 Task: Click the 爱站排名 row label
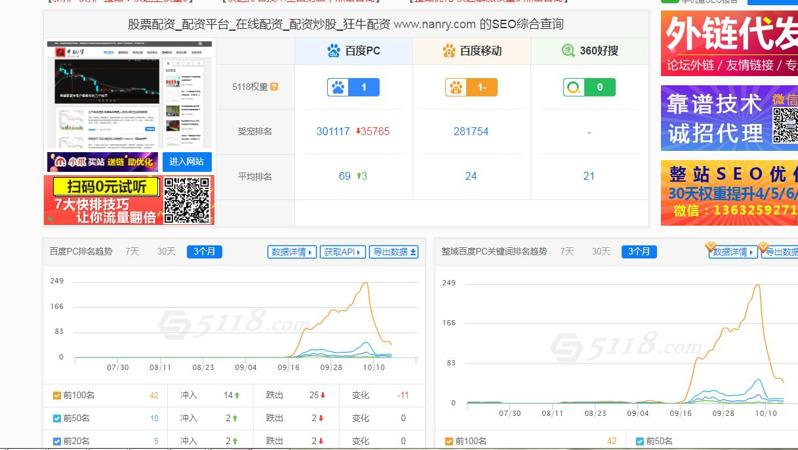tap(255, 131)
